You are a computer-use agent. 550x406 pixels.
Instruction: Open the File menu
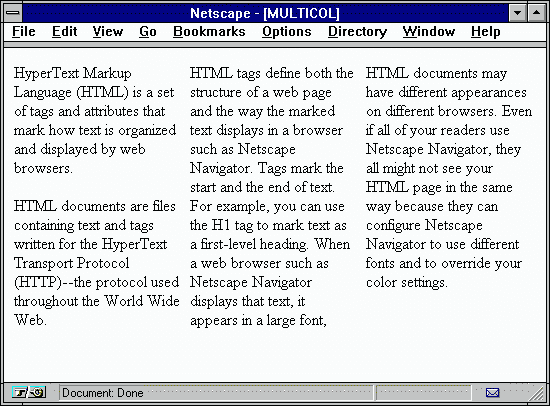pos(24,32)
